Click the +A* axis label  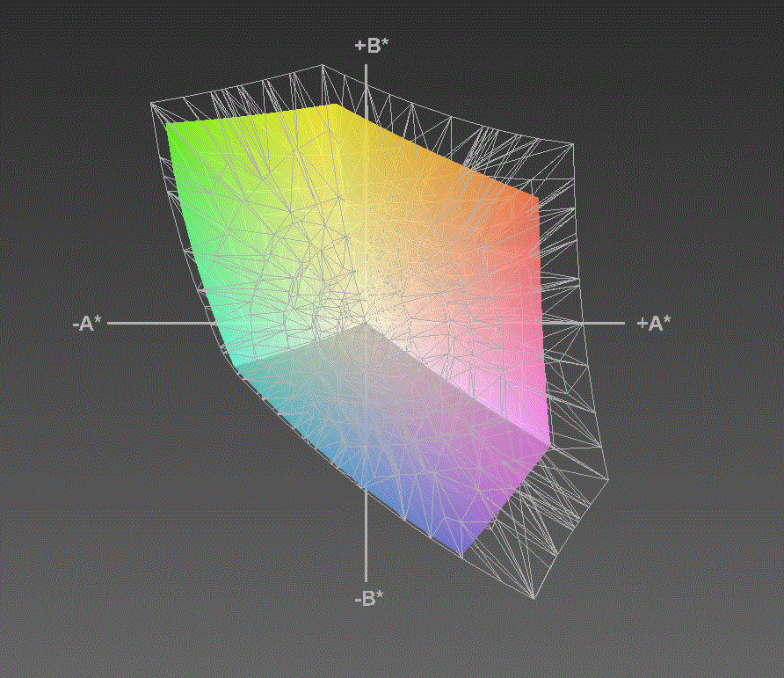click(x=654, y=324)
